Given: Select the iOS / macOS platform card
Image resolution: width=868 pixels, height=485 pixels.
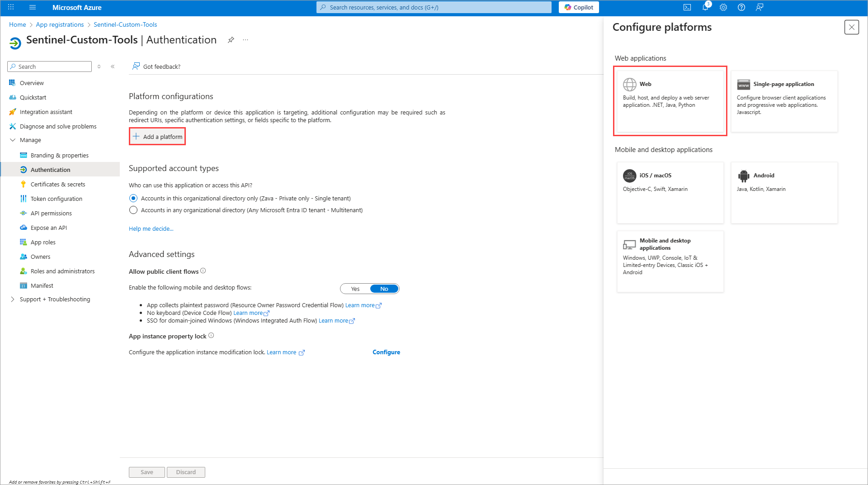Looking at the screenshot, I should 670,192.
